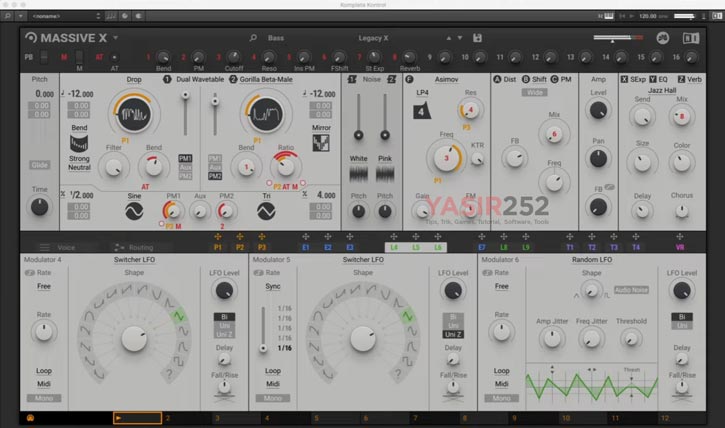The height and width of the screenshot is (428, 725).
Task: Click the Pitch 0.000 value field
Action: tap(44, 94)
